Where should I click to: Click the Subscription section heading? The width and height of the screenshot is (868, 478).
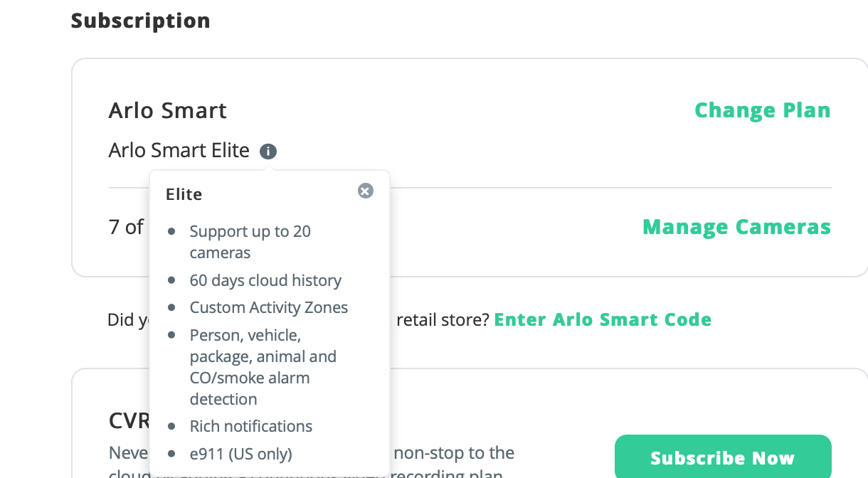point(141,21)
